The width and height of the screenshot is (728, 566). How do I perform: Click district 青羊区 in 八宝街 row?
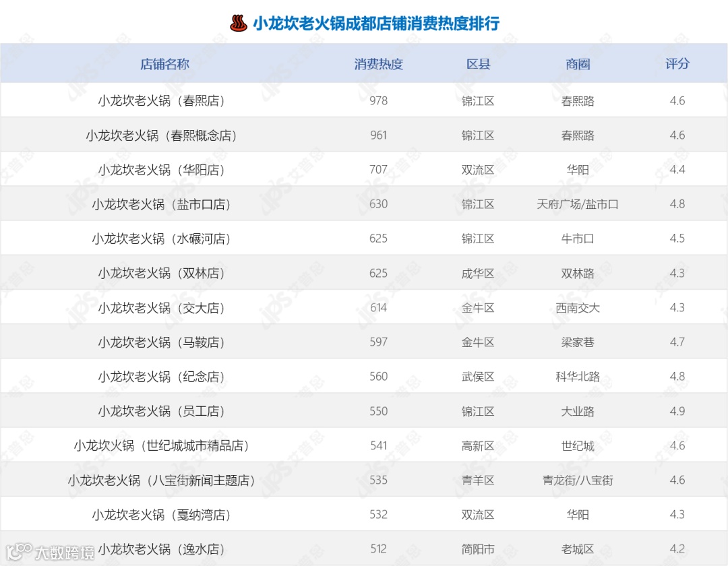(x=478, y=480)
